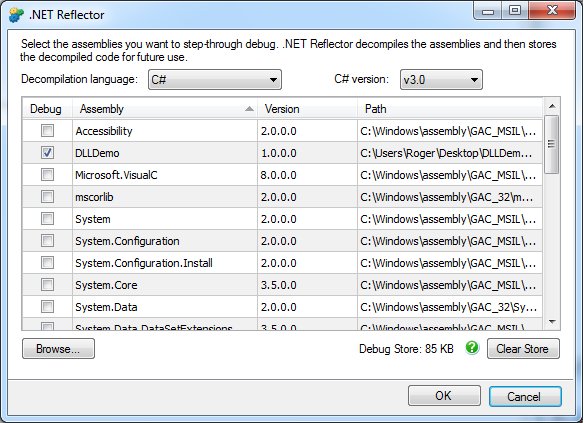584x423 pixels.
Task: Sort the list by the Assembly column header
Action: (x=165, y=109)
